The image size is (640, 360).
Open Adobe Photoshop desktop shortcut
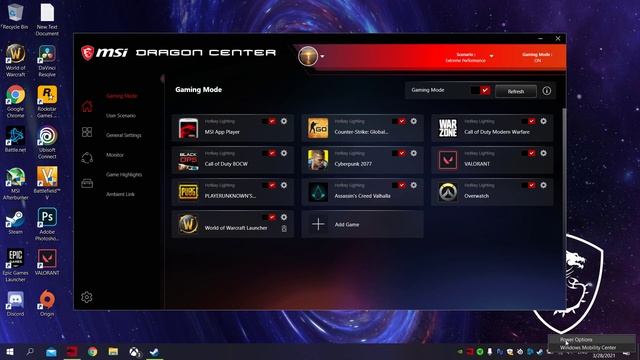point(47,224)
